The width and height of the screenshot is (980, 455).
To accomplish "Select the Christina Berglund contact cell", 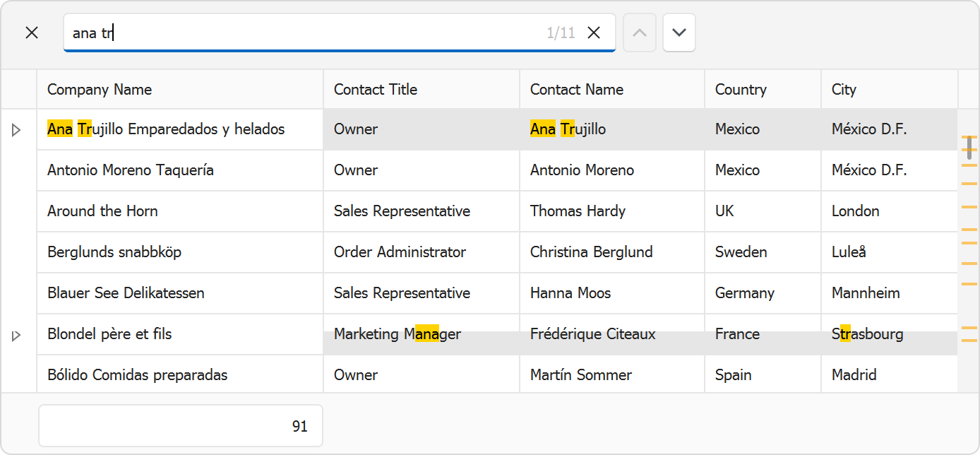I will coord(611,252).
